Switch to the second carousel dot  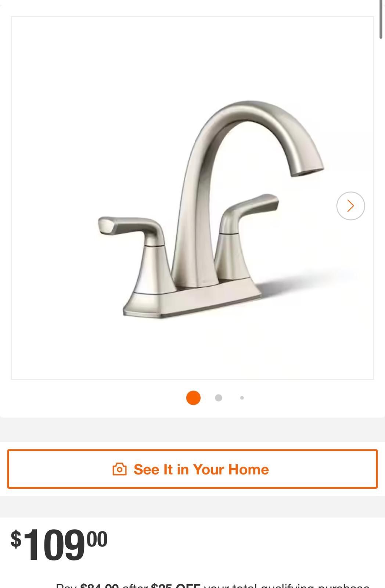tap(218, 398)
